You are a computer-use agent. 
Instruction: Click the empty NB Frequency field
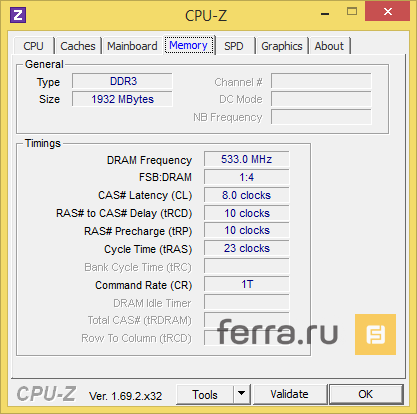tap(321, 117)
